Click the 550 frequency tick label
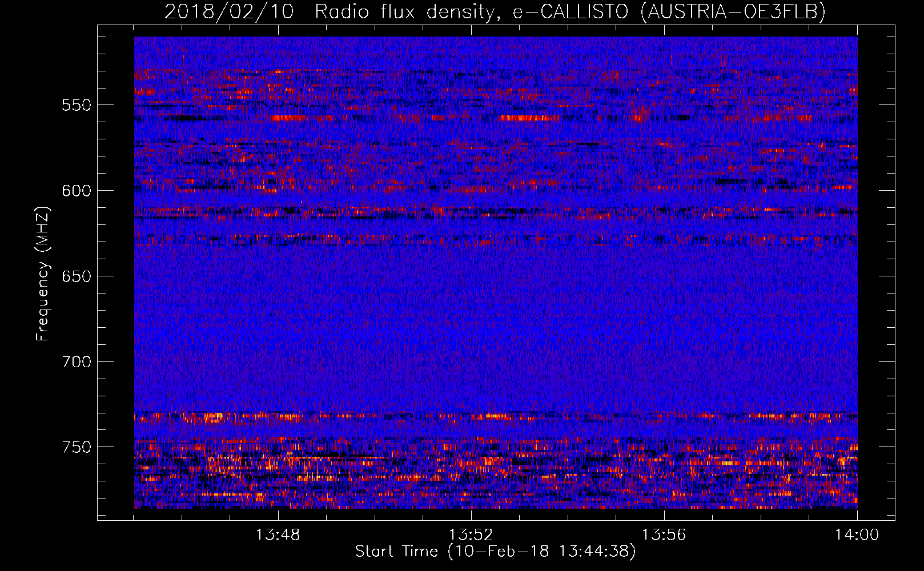Screen dimensions: 924x571 click(x=77, y=105)
